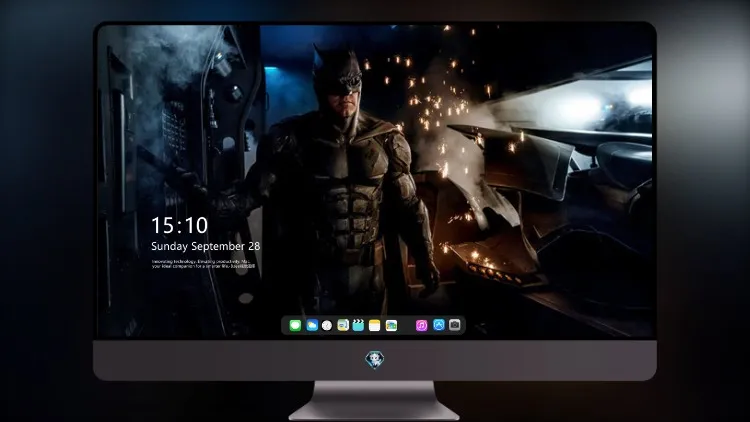This screenshot has width=750, height=422.
Task: Open the gray Camera app in dock
Action: tap(455, 325)
